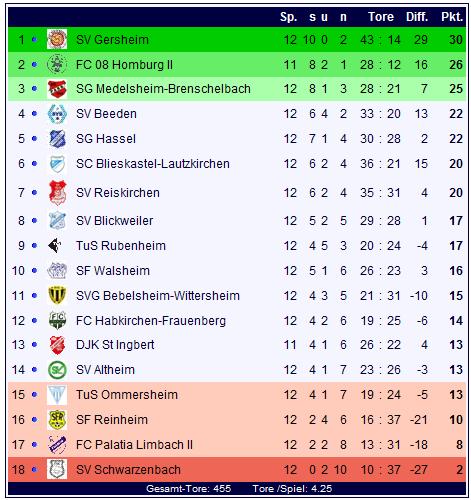Click the SV Beeden club emblem
Image resolution: width=471 pixels, height=500 pixels.
[57, 114]
